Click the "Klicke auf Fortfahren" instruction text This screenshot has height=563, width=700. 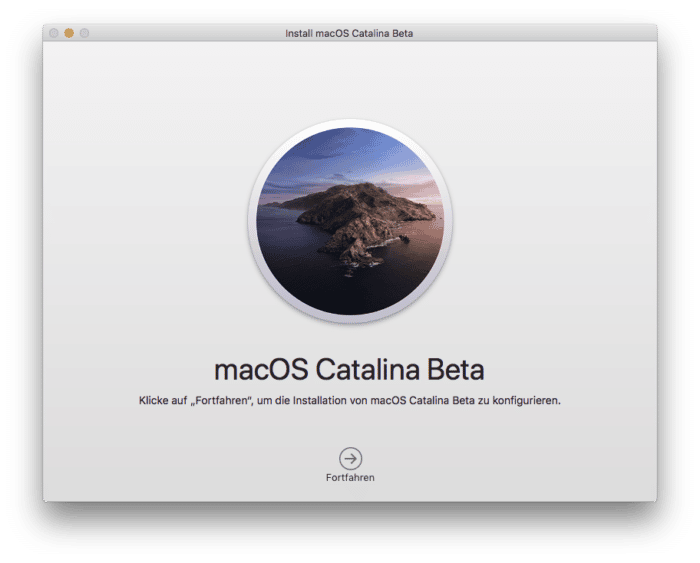click(x=350, y=400)
